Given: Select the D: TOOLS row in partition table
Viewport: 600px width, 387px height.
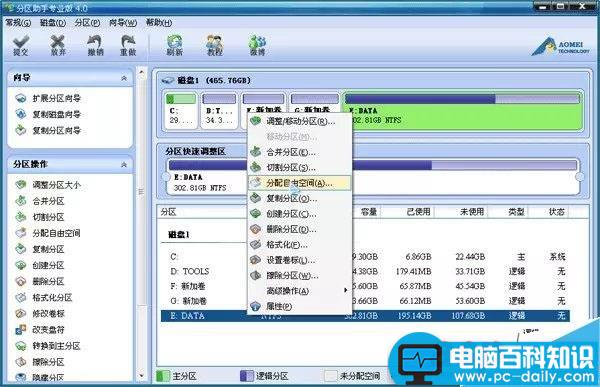Looking at the screenshot, I should point(365,271).
